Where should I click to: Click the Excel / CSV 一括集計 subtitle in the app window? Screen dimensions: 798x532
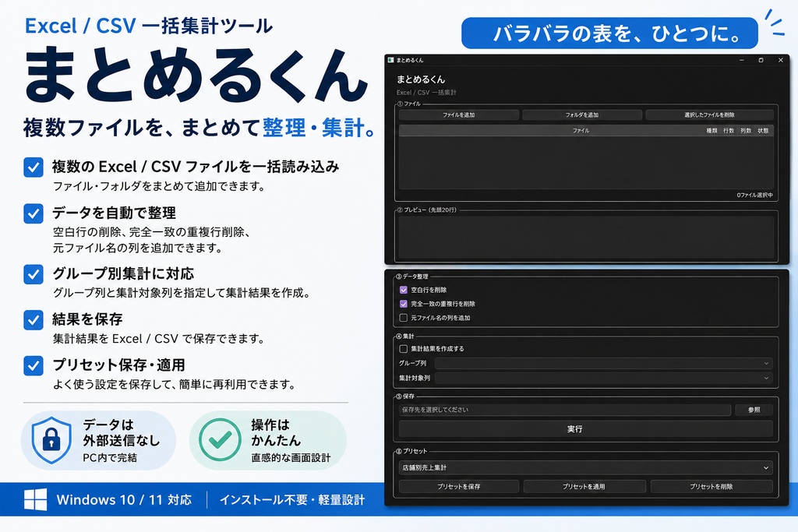pyautogui.click(x=426, y=93)
